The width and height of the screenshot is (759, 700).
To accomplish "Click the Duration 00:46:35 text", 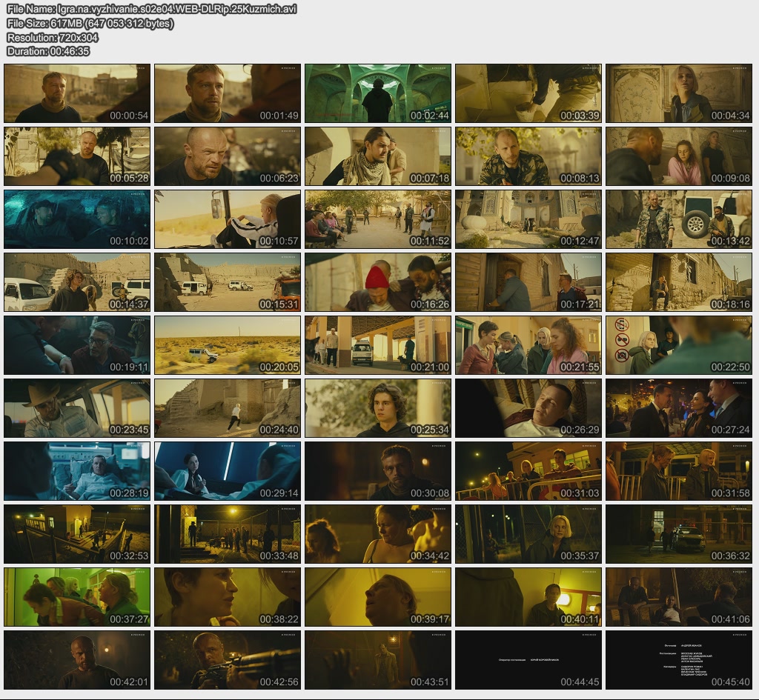I will tap(48, 51).
